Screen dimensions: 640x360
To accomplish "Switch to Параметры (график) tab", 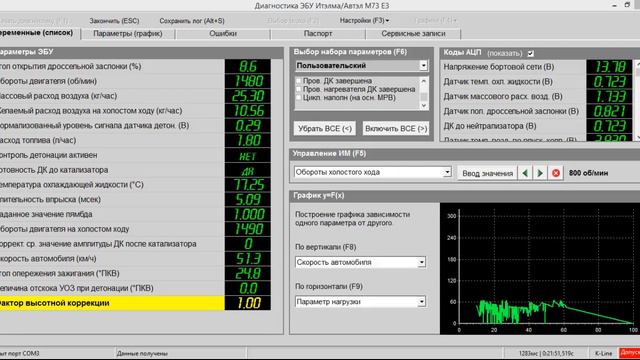I will [128, 33].
